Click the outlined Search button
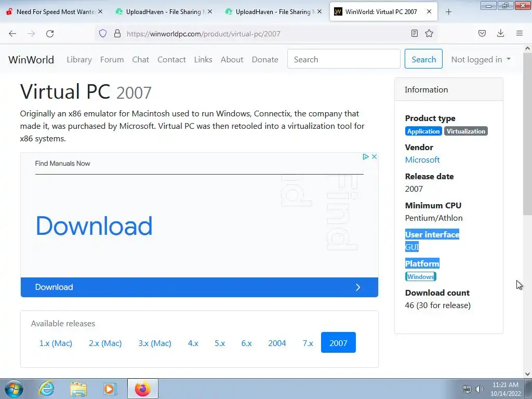Viewport: 532px width, 399px height. click(423, 59)
